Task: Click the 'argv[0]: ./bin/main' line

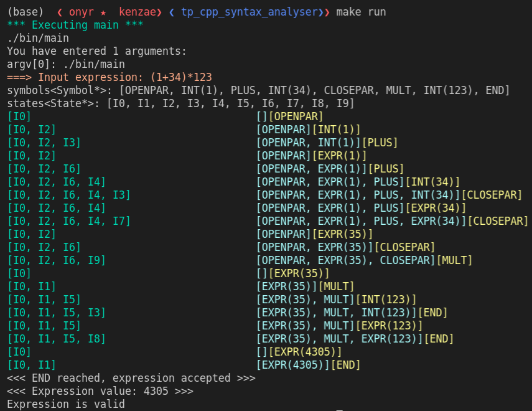Action: coord(66,64)
